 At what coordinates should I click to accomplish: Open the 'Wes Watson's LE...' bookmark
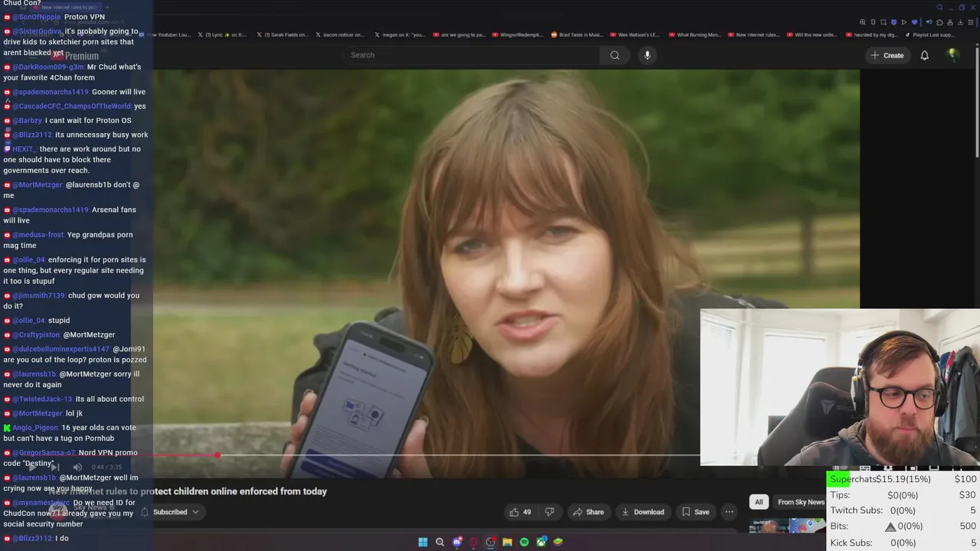click(x=634, y=34)
